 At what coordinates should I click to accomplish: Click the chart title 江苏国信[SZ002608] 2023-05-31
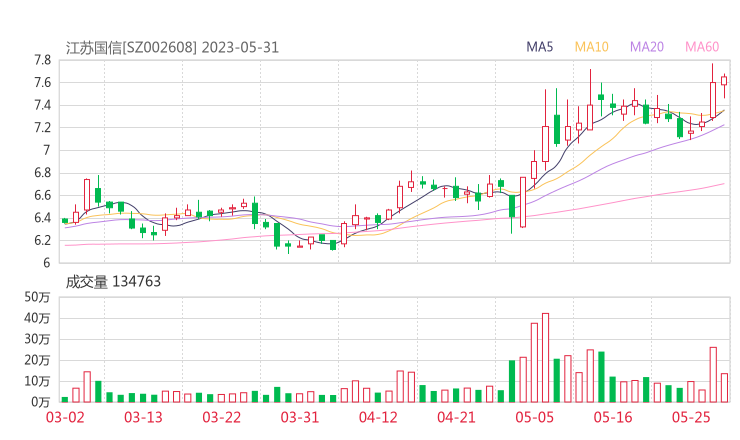click(172, 48)
